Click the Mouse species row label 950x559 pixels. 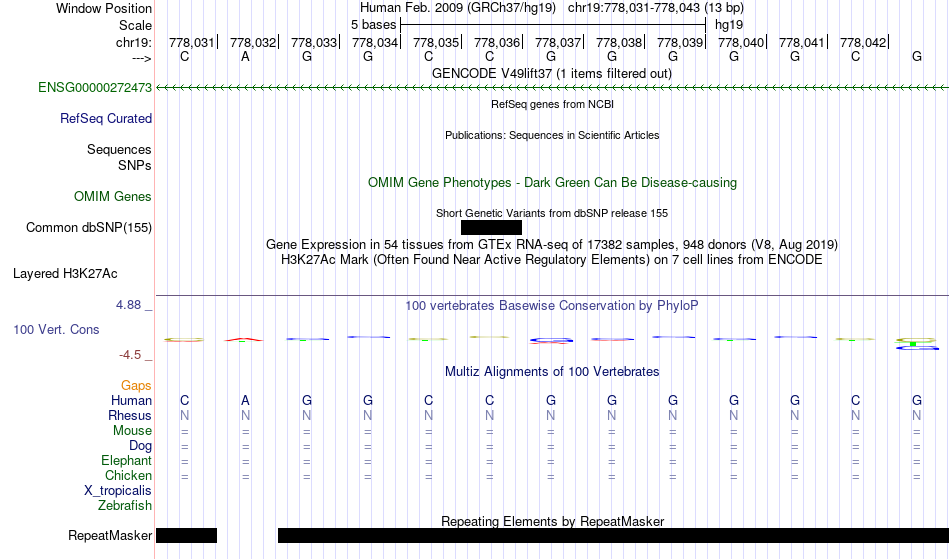[x=132, y=431]
